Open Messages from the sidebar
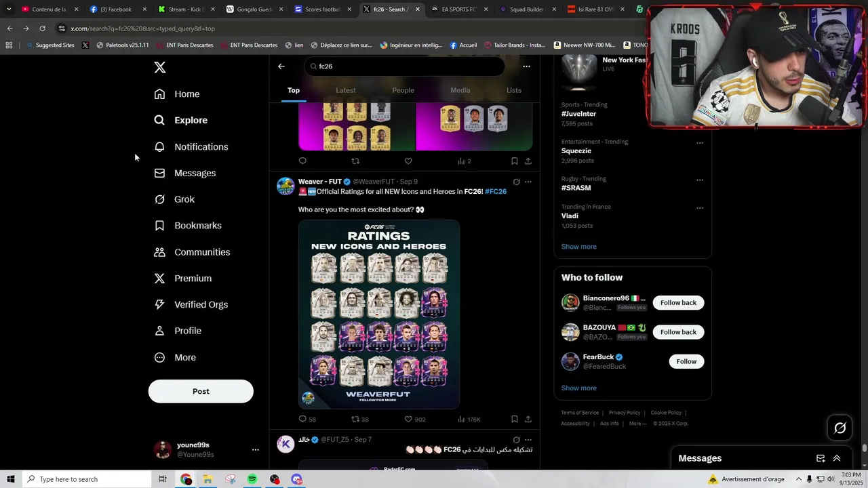The width and height of the screenshot is (868, 488). pyautogui.click(x=185, y=173)
